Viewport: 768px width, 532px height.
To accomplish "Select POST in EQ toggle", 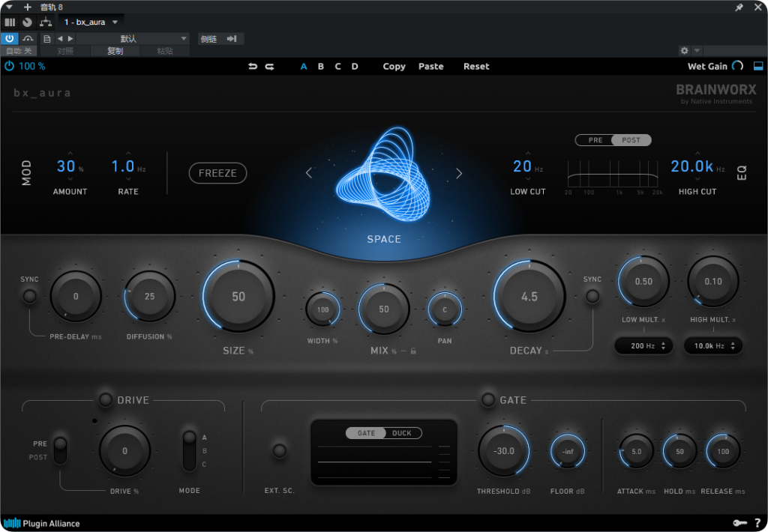I will 631,140.
